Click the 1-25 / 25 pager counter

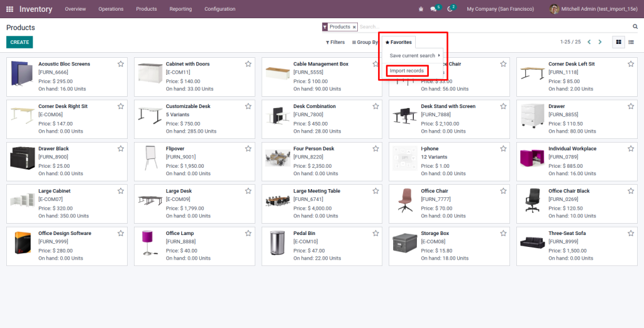[x=570, y=42]
